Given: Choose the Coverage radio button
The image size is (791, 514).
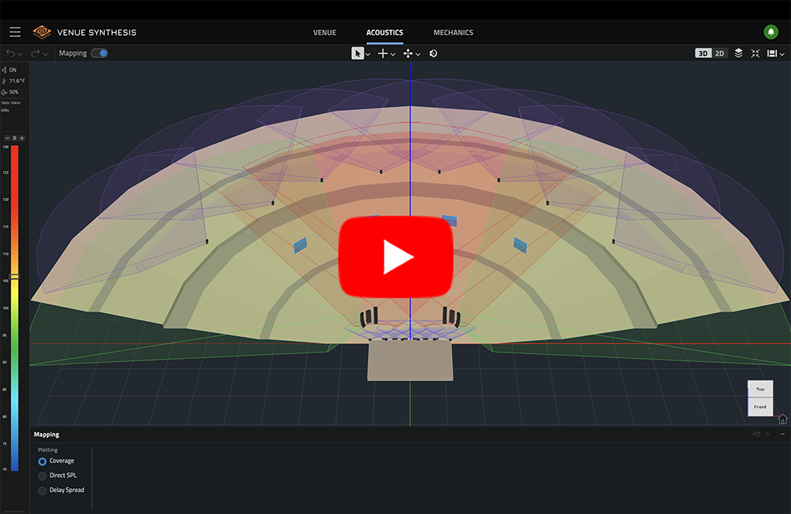Looking at the screenshot, I should click(42, 461).
